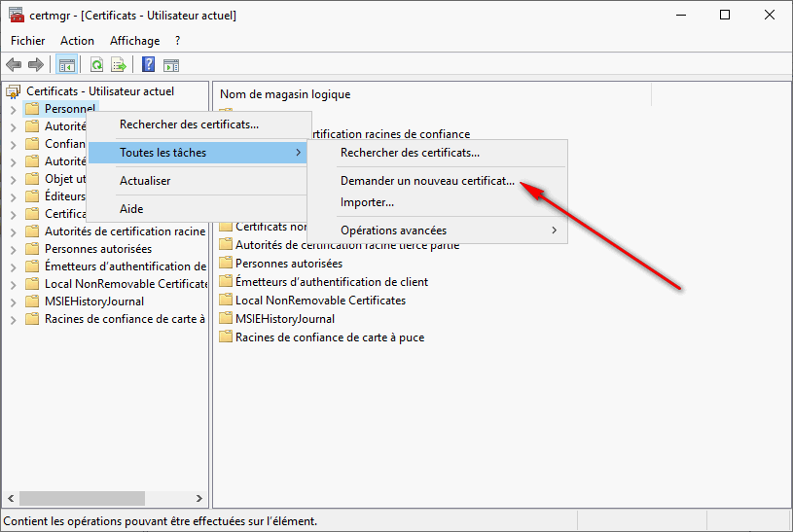The width and height of the screenshot is (793, 532).
Task: Open the Affichage menu
Action: click(134, 41)
